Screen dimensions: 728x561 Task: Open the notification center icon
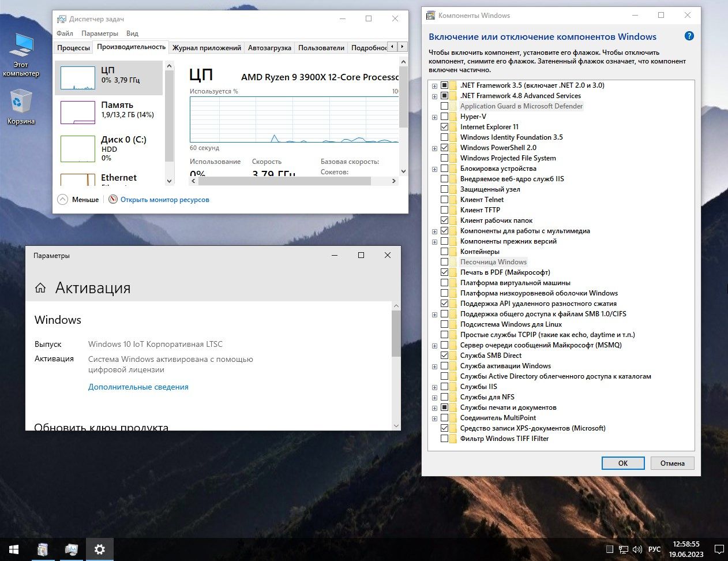point(719,549)
